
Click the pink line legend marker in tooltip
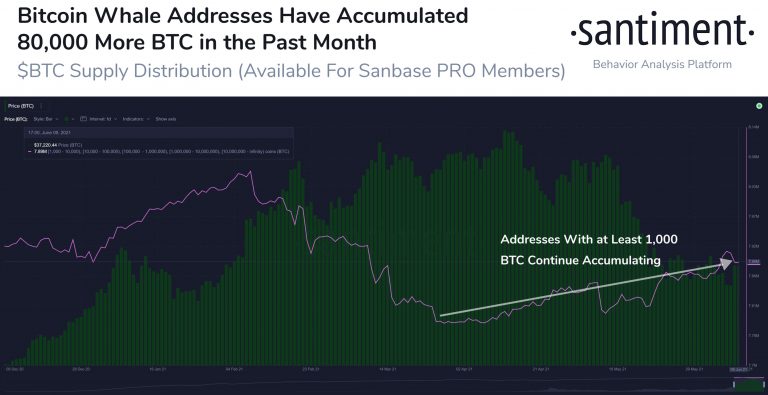[29, 151]
